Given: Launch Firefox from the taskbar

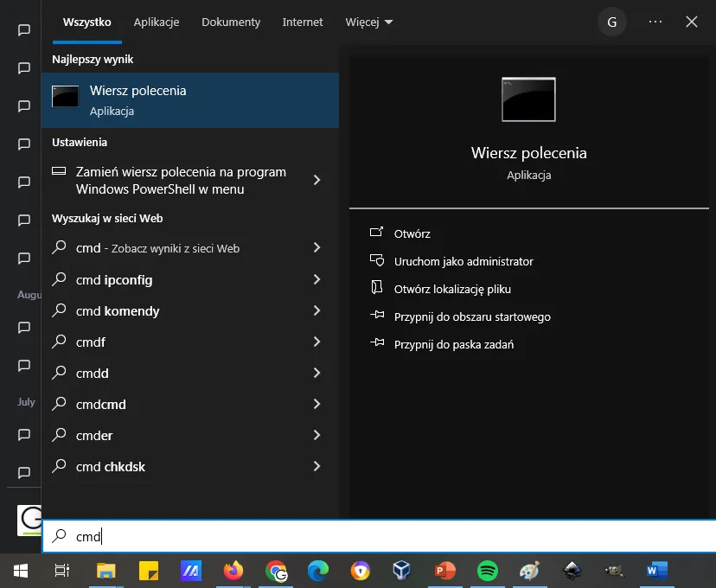Looking at the screenshot, I should (233, 571).
